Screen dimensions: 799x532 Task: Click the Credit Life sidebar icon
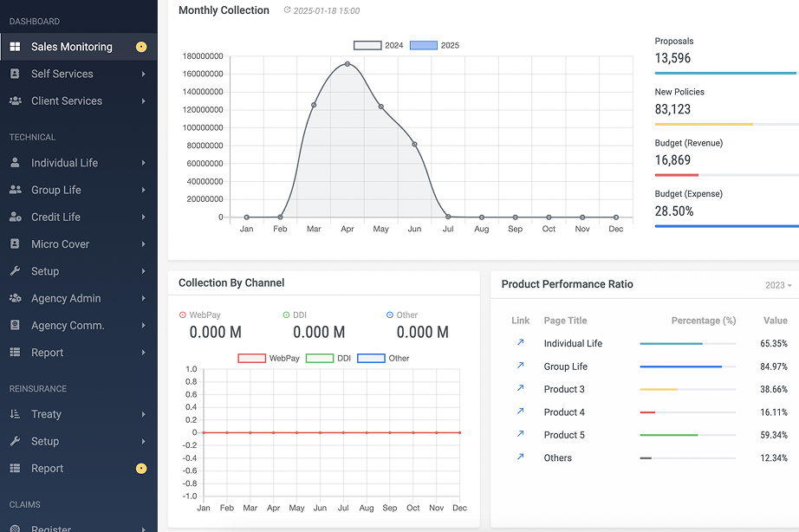(15, 217)
